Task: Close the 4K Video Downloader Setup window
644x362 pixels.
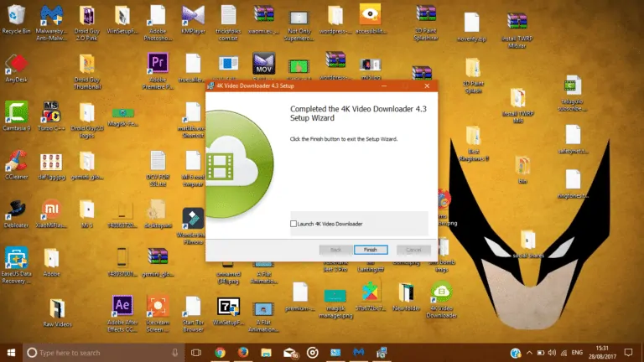Action: [x=427, y=85]
